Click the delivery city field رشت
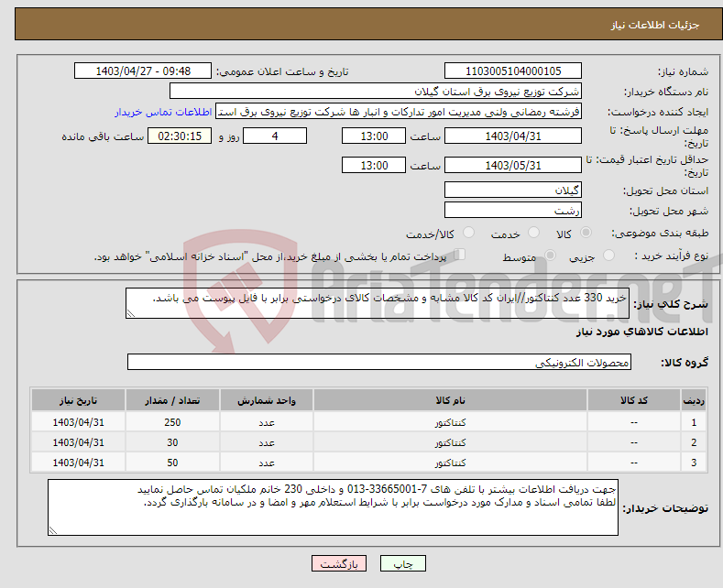 513,210
